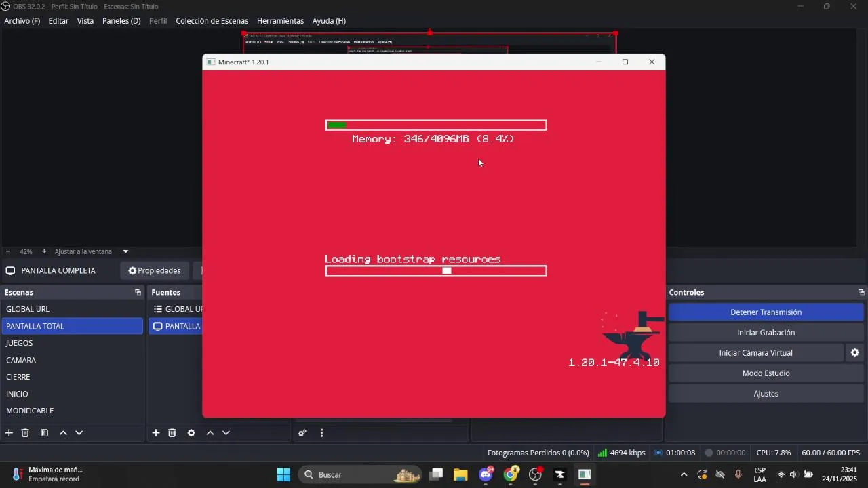Move selected source up in Fuentes list
Screen dimensions: 868x488
(210, 433)
